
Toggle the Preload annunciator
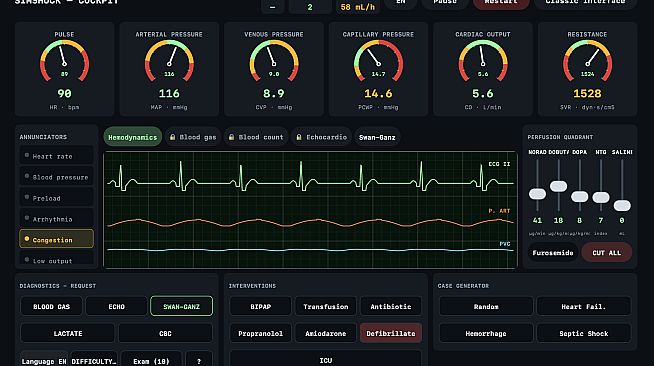pos(56,198)
